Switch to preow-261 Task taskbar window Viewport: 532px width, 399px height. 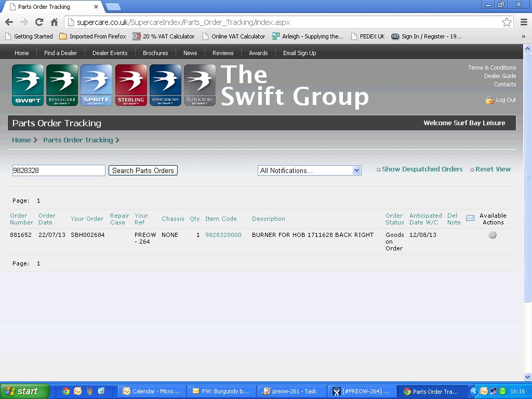pyautogui.click(x=291, y=391)
